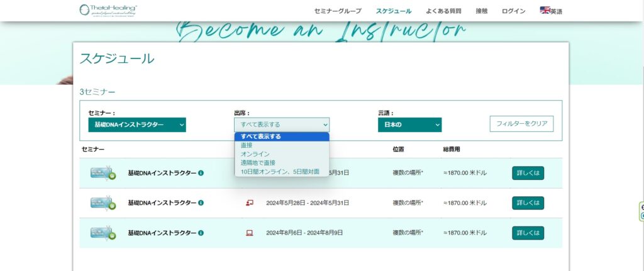Select the highlighted すべて表示する option in the list
Screen dimensions: 644x271
[282, 136]
